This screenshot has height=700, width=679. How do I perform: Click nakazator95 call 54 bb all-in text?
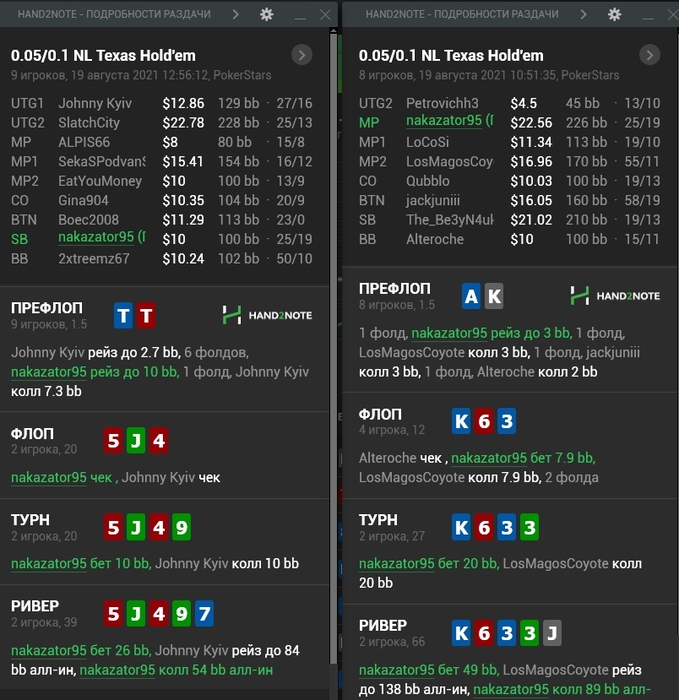(x=176, y=670)
